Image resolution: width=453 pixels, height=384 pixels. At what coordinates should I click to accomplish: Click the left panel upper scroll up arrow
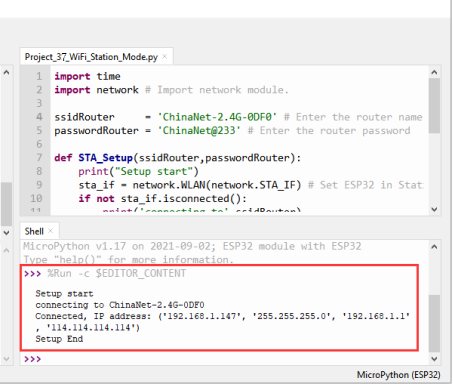coord(6,72)
